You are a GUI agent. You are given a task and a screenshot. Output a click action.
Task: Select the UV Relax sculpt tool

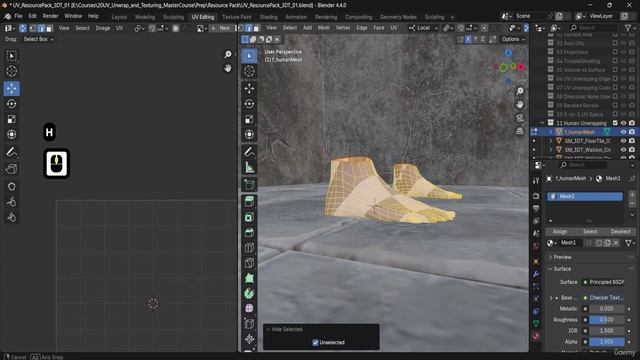11,202
